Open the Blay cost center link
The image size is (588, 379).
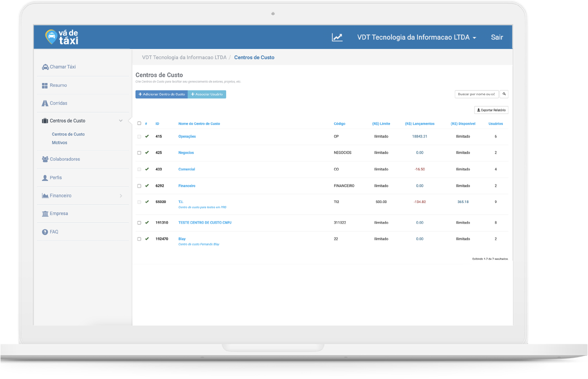(x=182, y=239)
